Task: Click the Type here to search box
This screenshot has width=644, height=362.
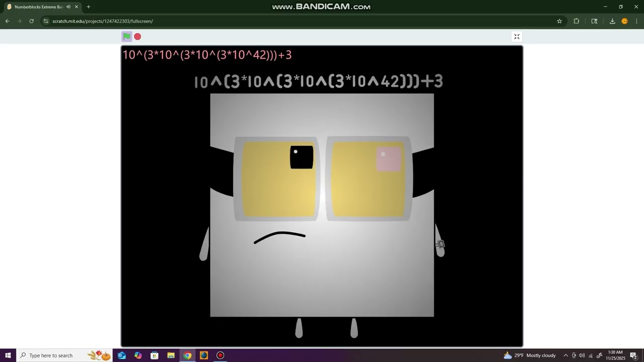Action: (64, 355)
